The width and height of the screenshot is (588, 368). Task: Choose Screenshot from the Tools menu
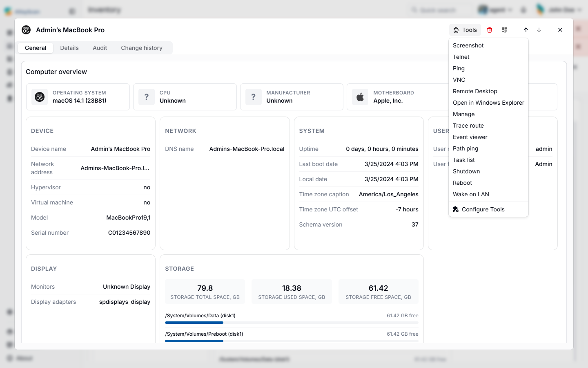[488, 45]
